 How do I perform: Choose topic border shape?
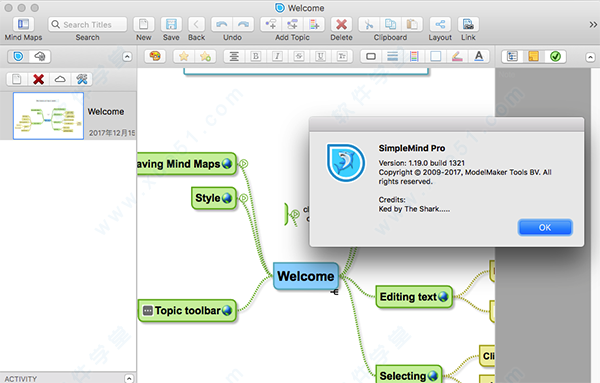click(371, 57)
